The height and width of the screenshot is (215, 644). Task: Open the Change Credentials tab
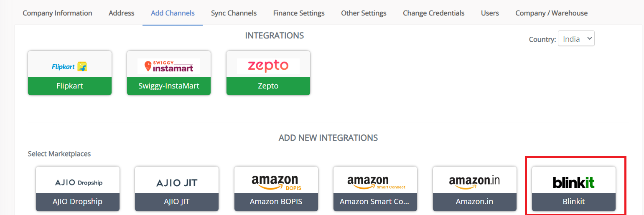(434, 13)
